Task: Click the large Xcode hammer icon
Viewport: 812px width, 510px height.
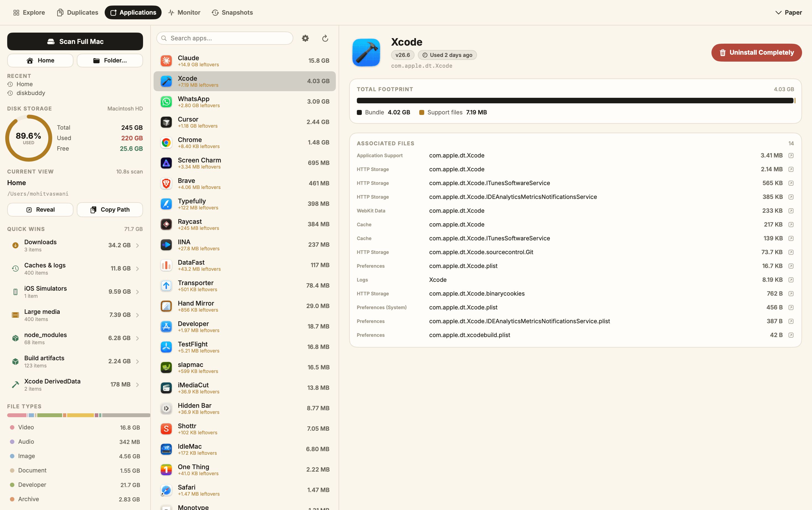Action: click(x=366, y=52)
